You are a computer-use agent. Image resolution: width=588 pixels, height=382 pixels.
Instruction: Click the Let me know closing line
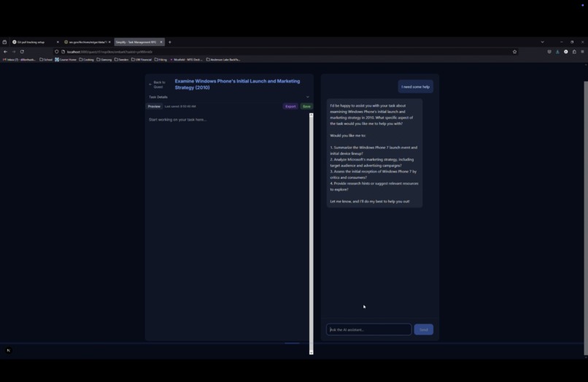point(370,202)
